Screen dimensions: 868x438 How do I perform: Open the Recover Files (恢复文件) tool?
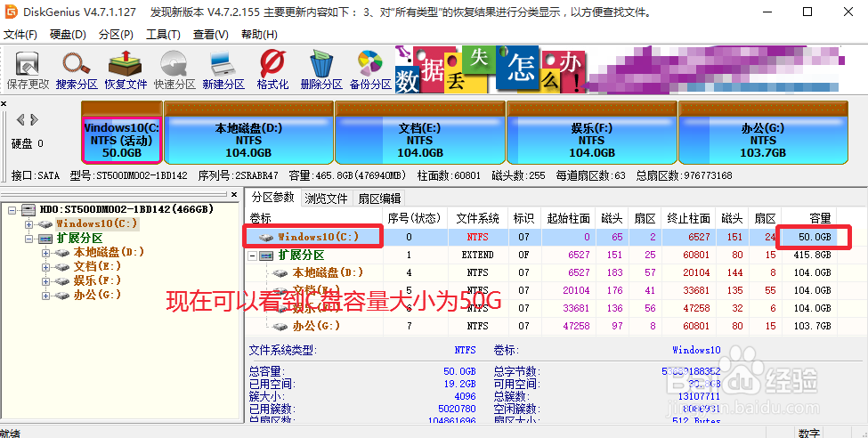pos(126,70)
